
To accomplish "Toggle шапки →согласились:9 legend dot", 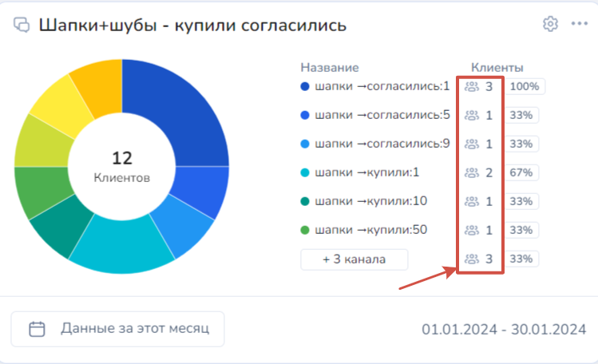I will (x=305, y=144).
